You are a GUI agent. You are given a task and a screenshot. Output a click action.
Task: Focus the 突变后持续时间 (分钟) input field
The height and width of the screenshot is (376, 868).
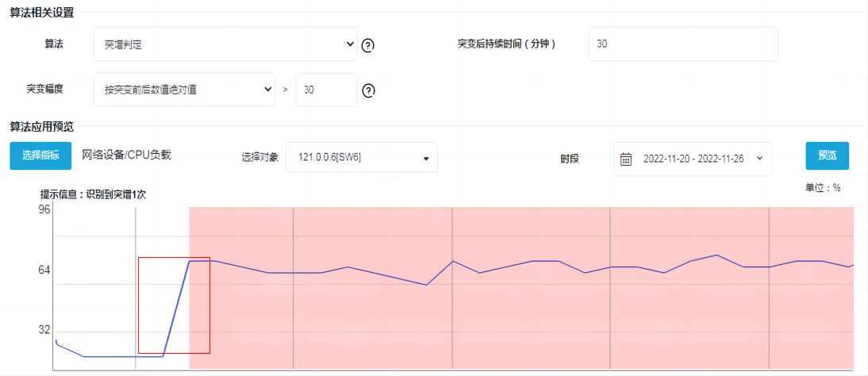(x=682, y=44)
